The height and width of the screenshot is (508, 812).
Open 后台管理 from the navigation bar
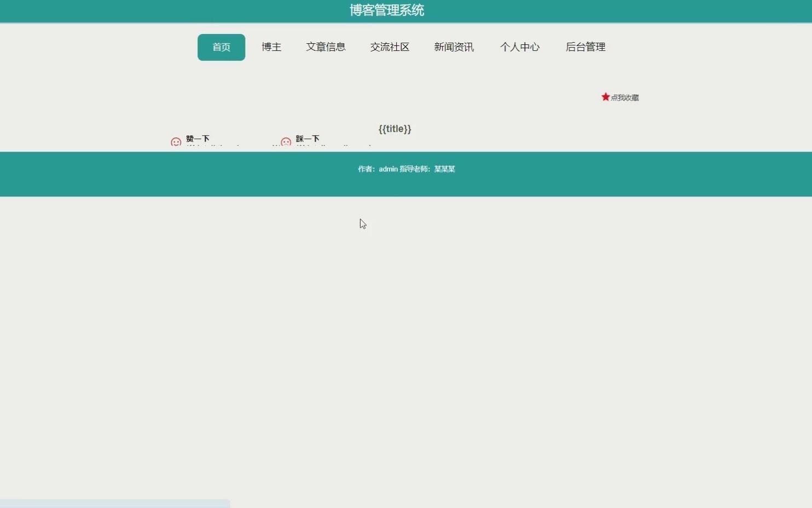click(585, 47)
